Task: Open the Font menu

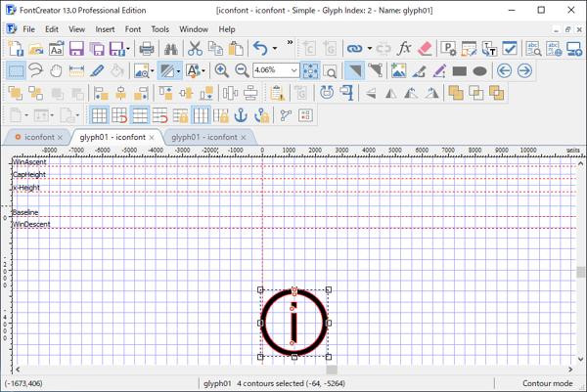Action: pos(133,29)
